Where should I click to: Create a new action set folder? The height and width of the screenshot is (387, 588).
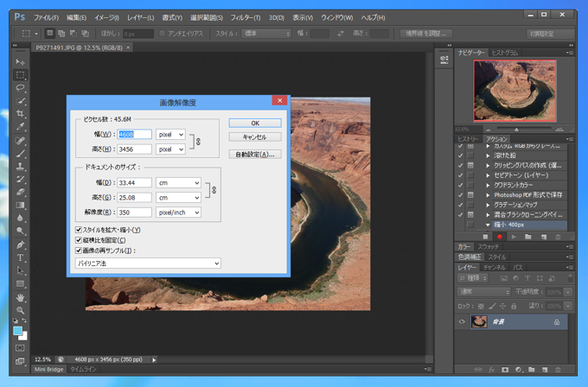click(528, 237)
